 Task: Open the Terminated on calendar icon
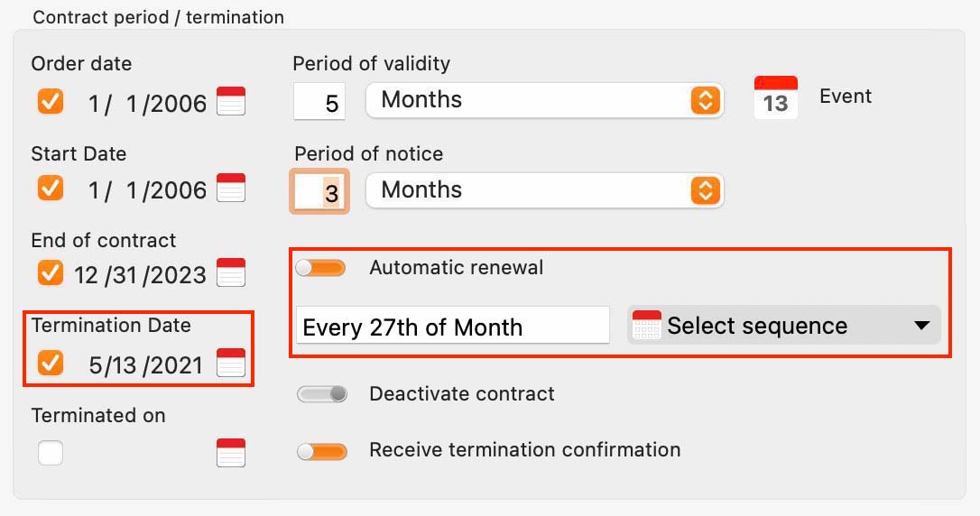coord(231,453)
